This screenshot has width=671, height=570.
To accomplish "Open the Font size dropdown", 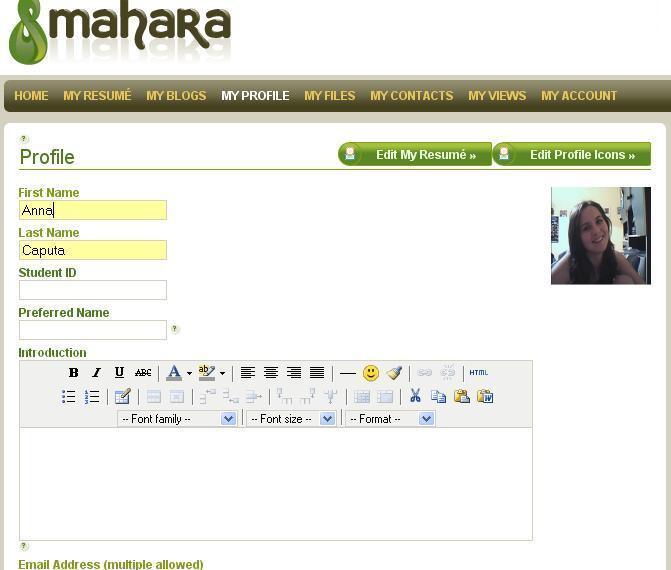I will pyautogui.click(x=291, y=419).
